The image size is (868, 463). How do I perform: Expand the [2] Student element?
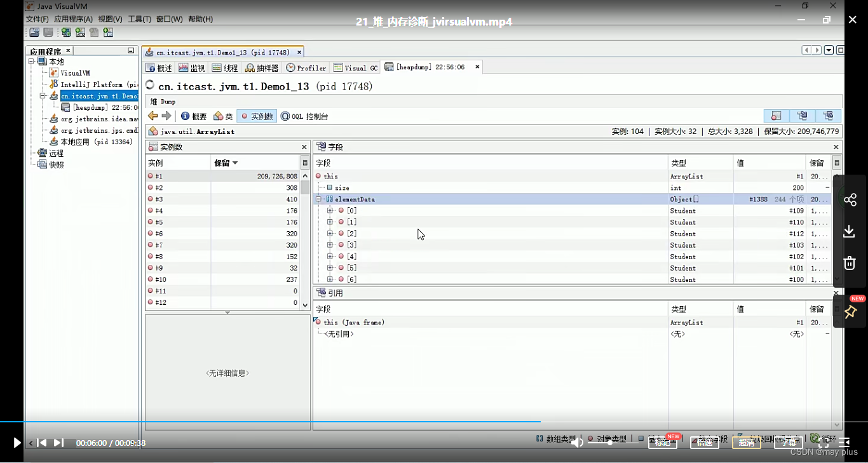[x=330, y=233]
